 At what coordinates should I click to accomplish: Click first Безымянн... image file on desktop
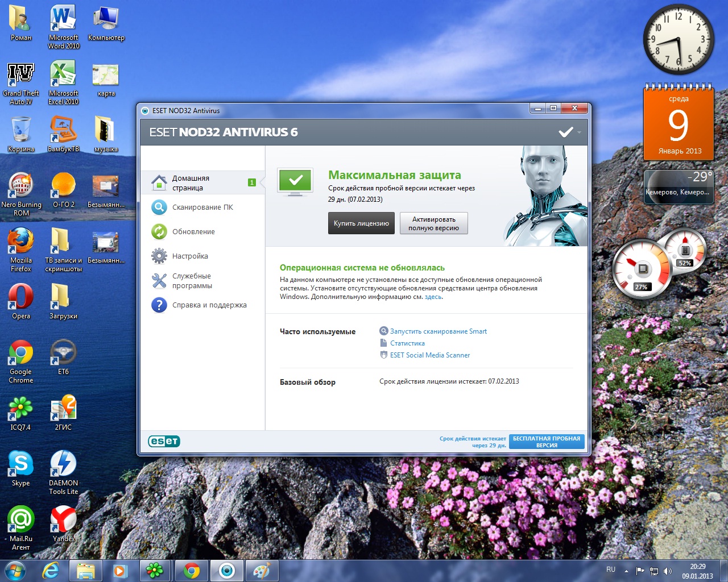click(106, 191)
